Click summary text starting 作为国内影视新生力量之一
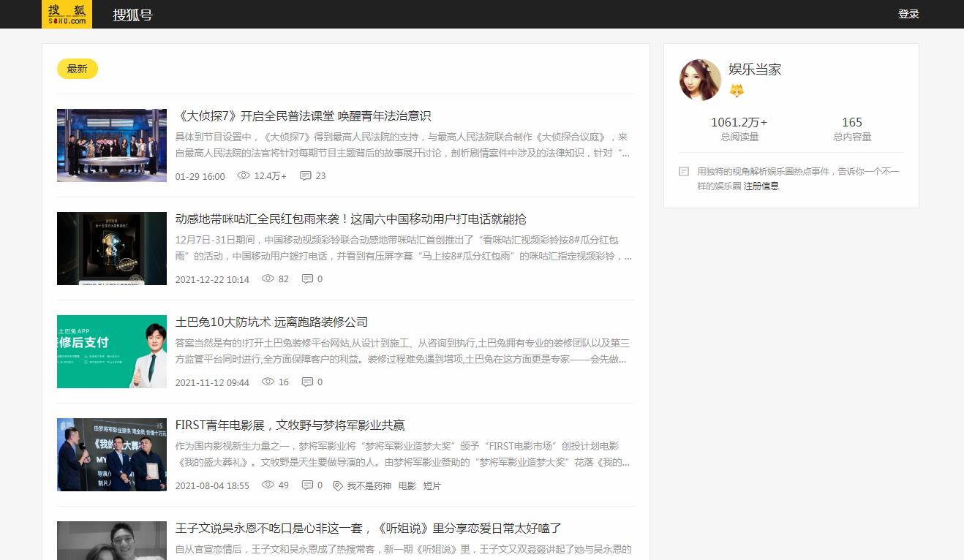964x560 pixels. (x=403, y=454)
